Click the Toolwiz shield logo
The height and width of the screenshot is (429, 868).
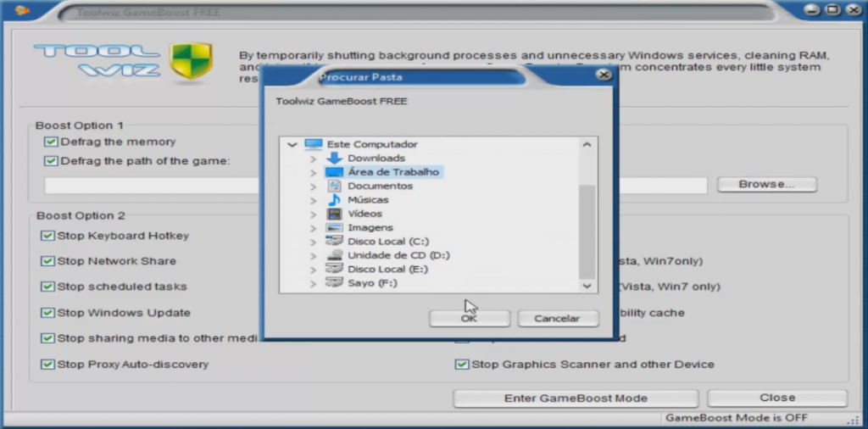click(x=192, y=61)
